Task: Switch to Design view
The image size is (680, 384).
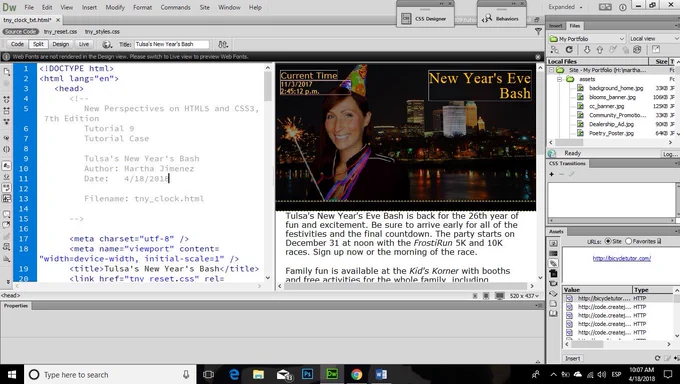Action: [61, 44]
